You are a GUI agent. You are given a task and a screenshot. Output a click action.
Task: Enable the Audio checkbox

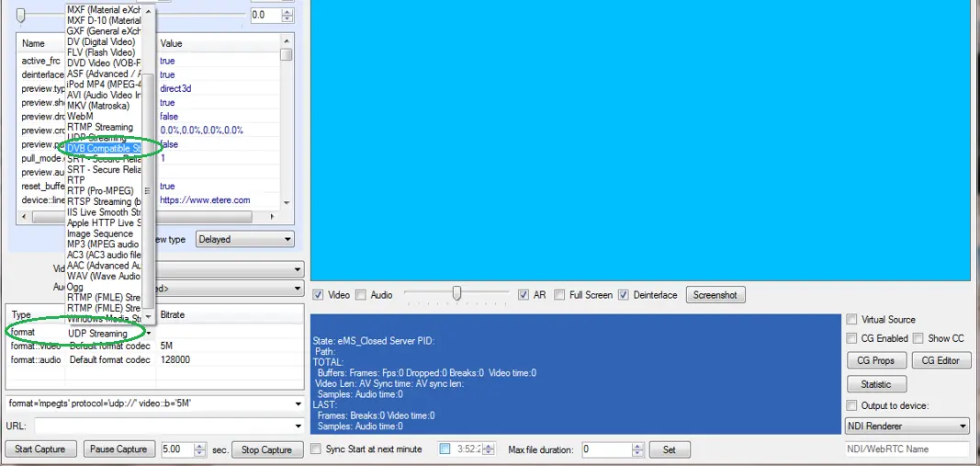coord(361,295)
